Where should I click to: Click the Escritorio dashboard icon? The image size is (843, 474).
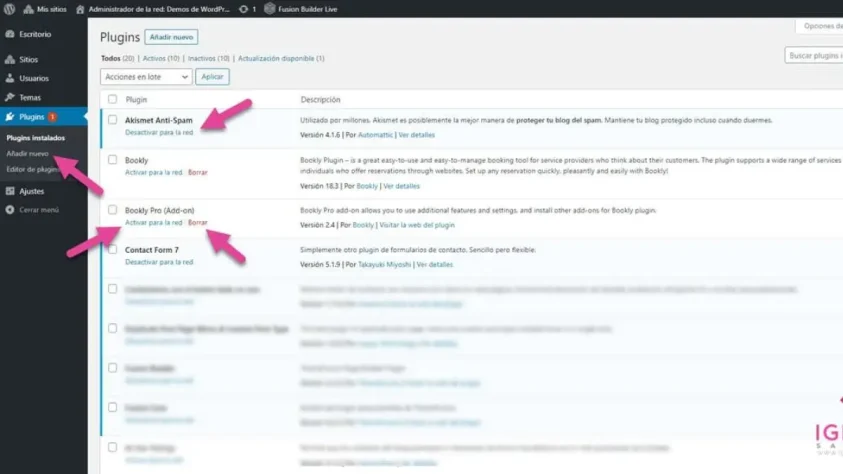point(10,34)
